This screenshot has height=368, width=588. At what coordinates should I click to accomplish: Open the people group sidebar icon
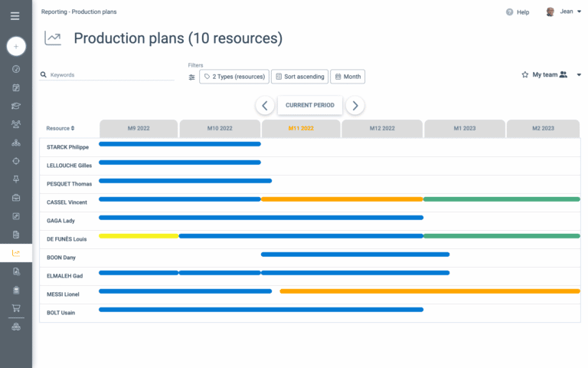tap(16, 124)
